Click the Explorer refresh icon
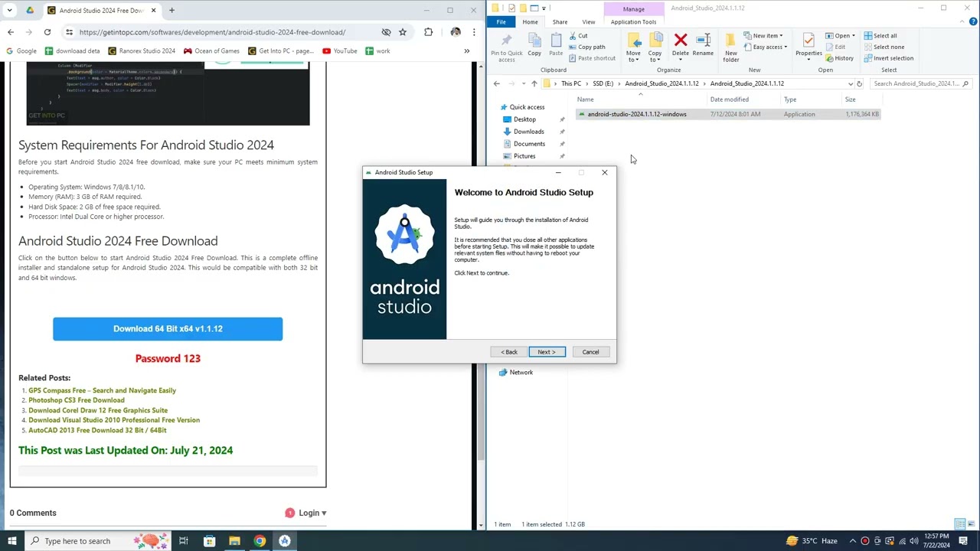The height and width of the screenshot is (551, 980). point(859,83)
